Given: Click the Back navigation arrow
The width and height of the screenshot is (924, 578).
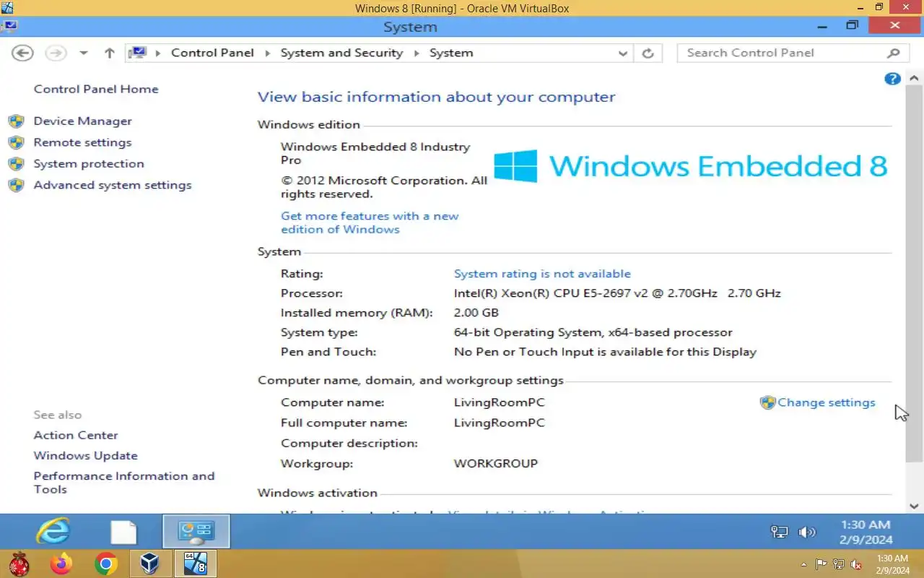Looking at the screenshot, I should (x=23, y=53).
